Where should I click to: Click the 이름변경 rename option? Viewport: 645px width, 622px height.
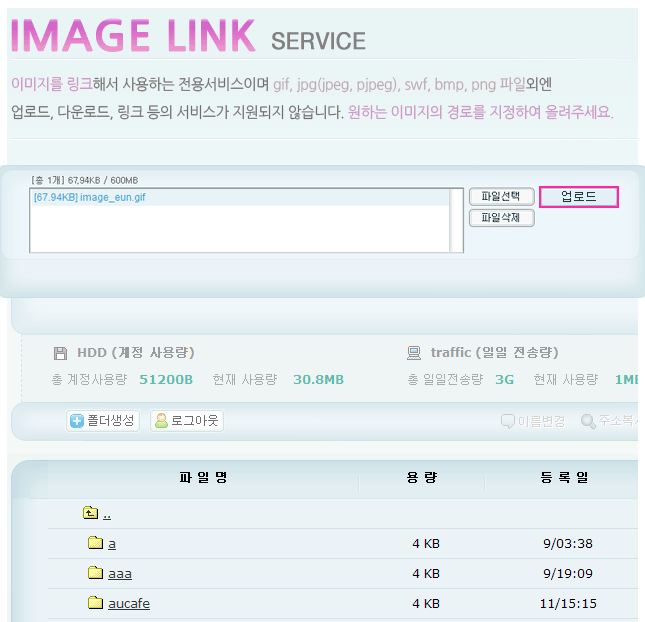(x=535, y=421)
